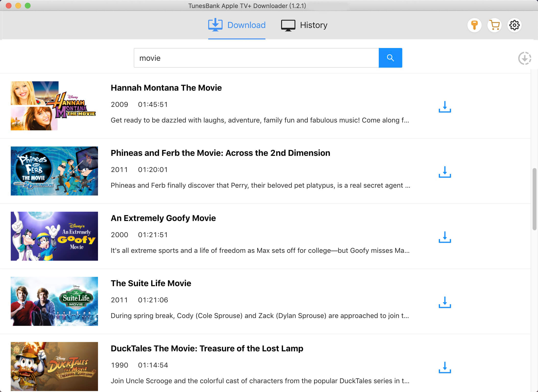The width and height of the screenshot is (538, 392).
Task: Switch to the History tab
Action: click(x=303, y=25)
